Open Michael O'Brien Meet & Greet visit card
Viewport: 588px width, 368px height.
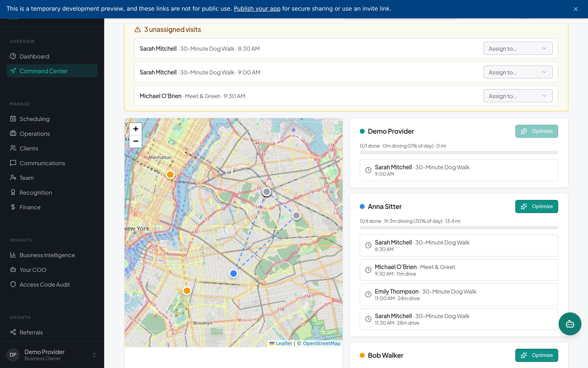tap(459, 270)
